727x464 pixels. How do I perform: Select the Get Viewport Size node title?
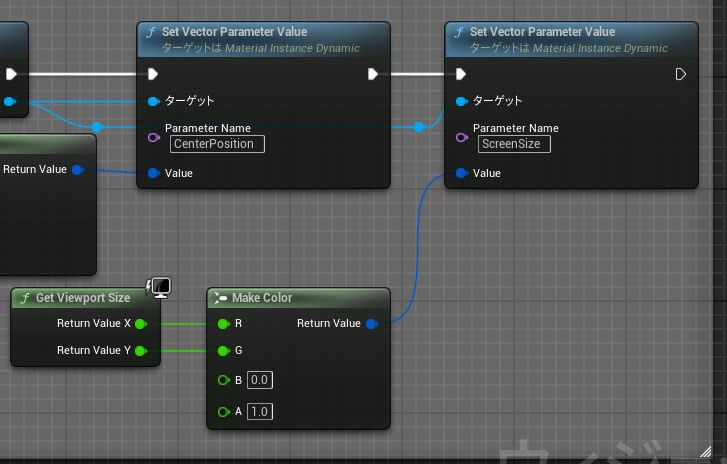coord(83,298)
